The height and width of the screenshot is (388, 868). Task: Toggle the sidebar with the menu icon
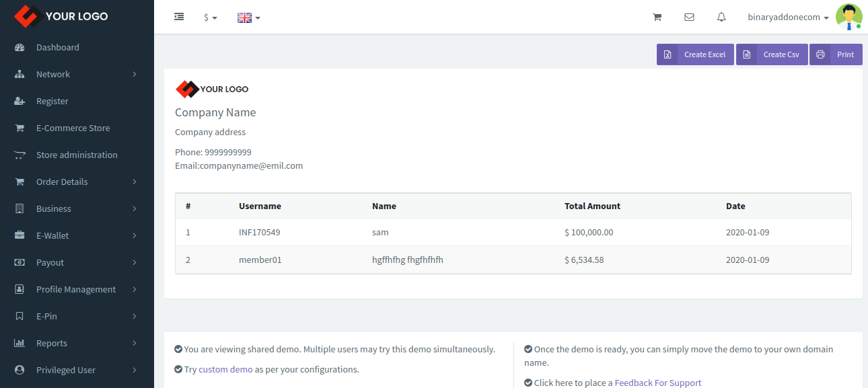click(x=179, y=17)
